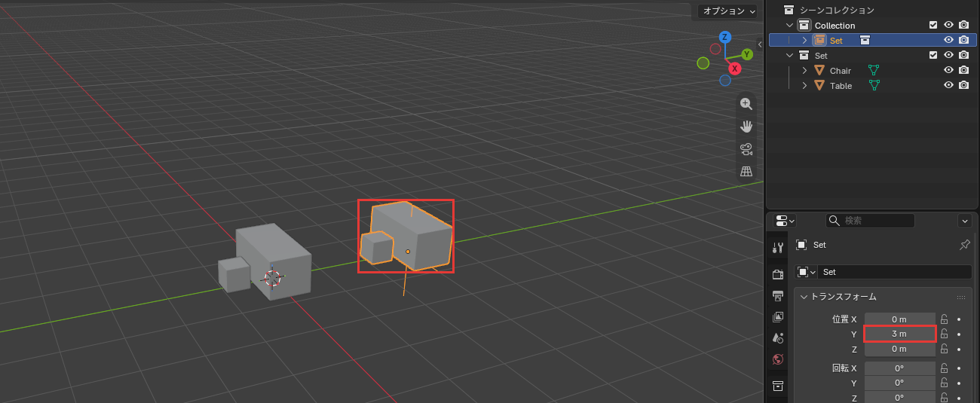980x403 pixels.
Task: Click the properties 検索 search field
Action: 870,221
